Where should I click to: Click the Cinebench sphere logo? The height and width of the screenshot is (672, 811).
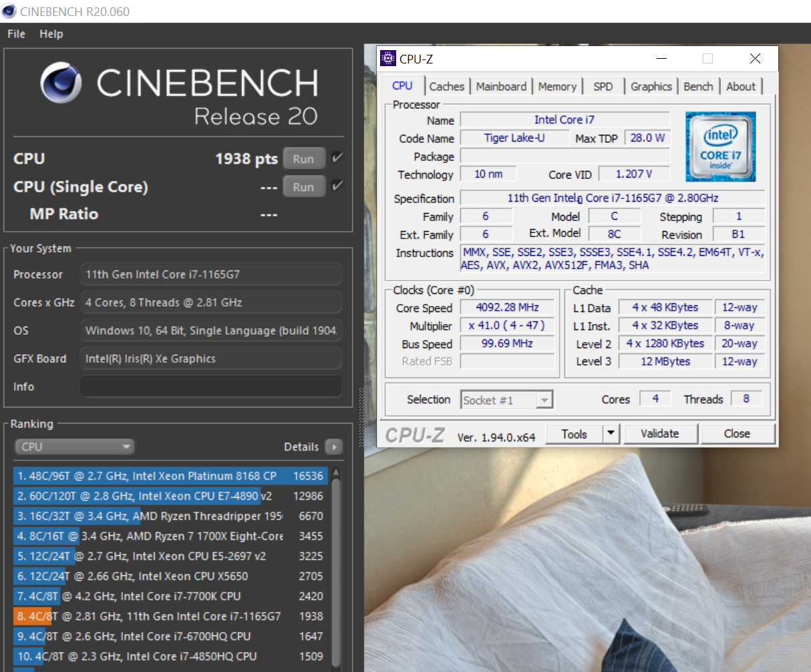click(x=61, y=83)
